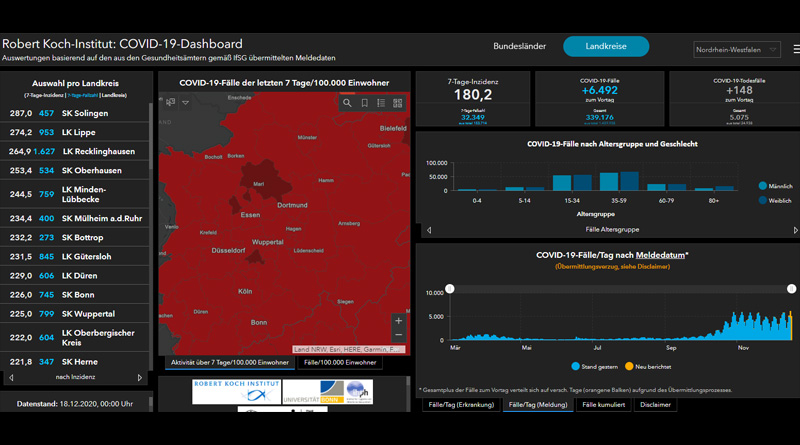Open the Fälle/Tag (Erkrankung) tab
The width and height of the screenshot is (800, 445).
(x=461, y=405)
